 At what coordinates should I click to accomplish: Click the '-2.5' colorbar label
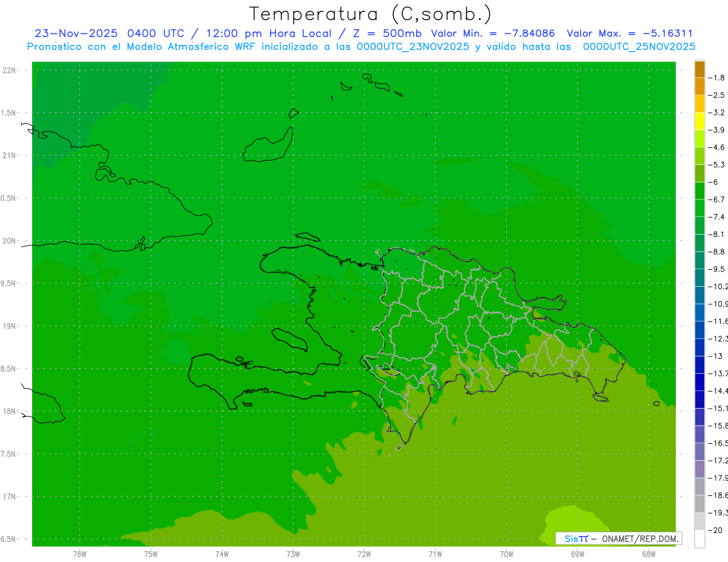pos(716,95)
